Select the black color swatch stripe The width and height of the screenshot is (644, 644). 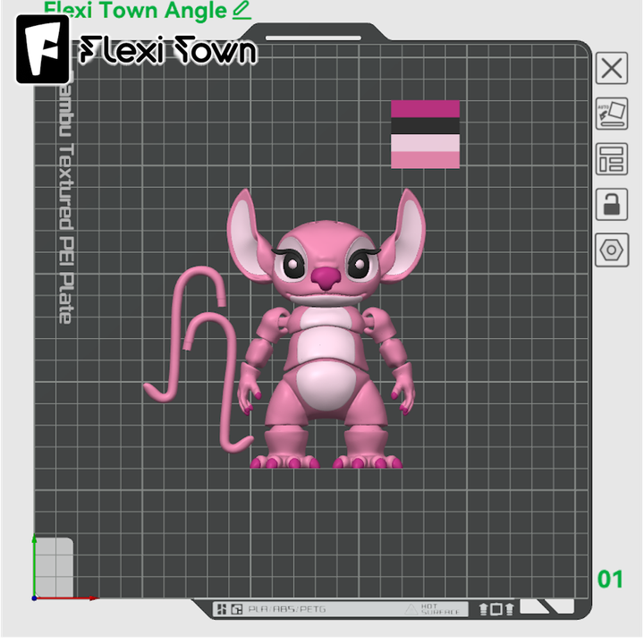(x=425, y=126)
